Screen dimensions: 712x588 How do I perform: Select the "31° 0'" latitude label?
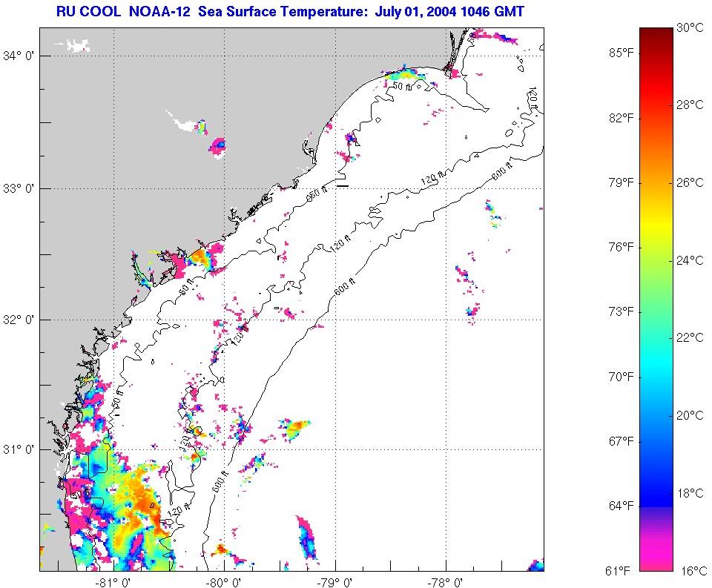coord(19,449)
